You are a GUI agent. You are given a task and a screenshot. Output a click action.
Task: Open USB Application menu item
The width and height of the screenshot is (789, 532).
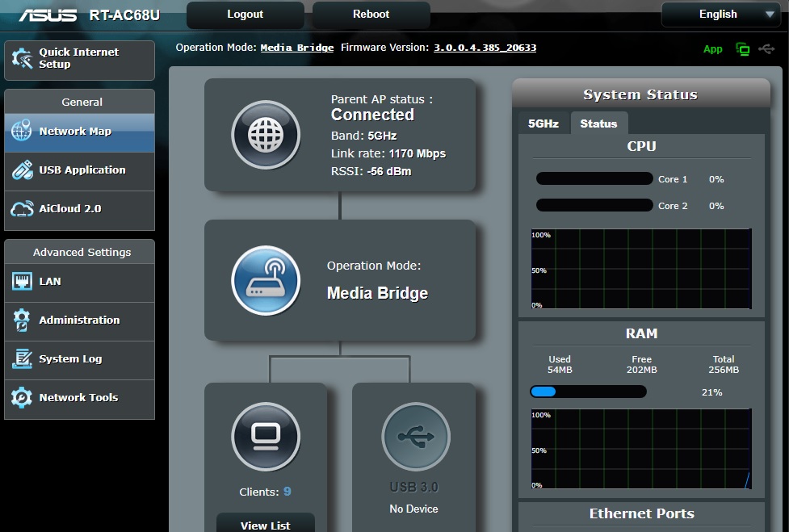pos(79,171)
